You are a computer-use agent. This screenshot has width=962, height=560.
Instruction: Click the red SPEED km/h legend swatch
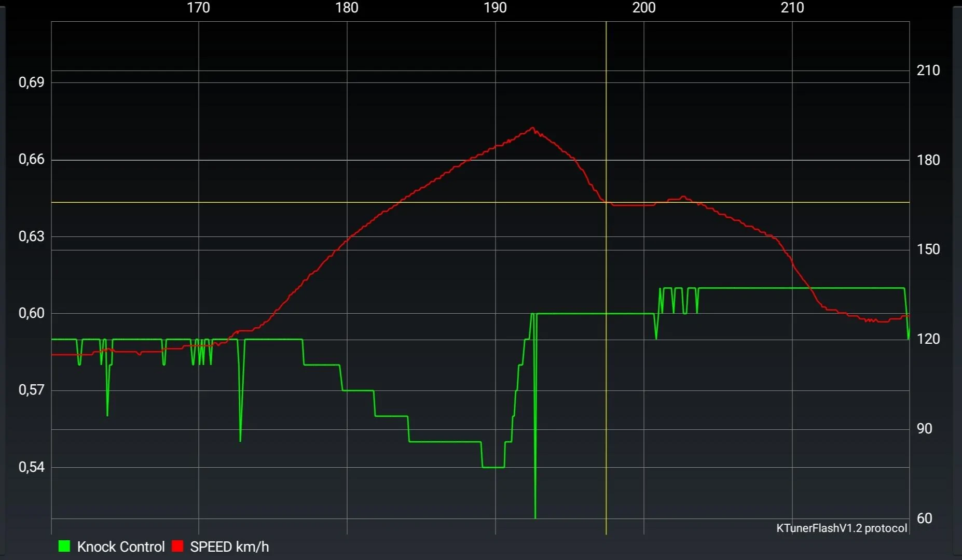tap(177, 546)
